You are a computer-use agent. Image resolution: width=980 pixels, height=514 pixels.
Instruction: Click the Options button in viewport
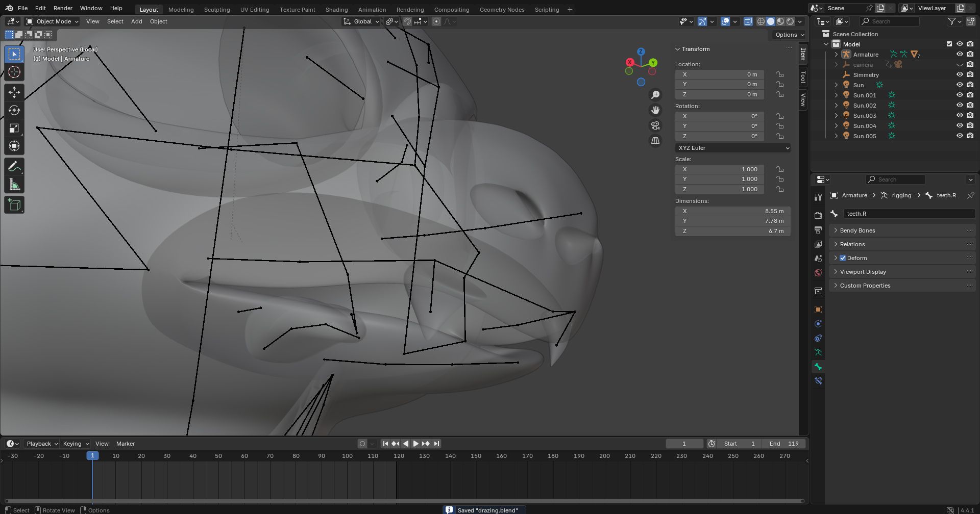tap(789, 35)
